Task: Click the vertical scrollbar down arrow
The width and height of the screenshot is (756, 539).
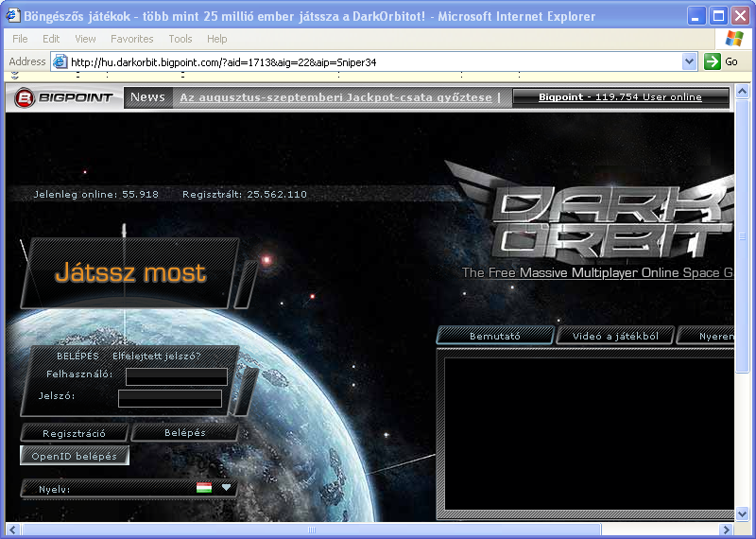Action: [x=742, y=514]
